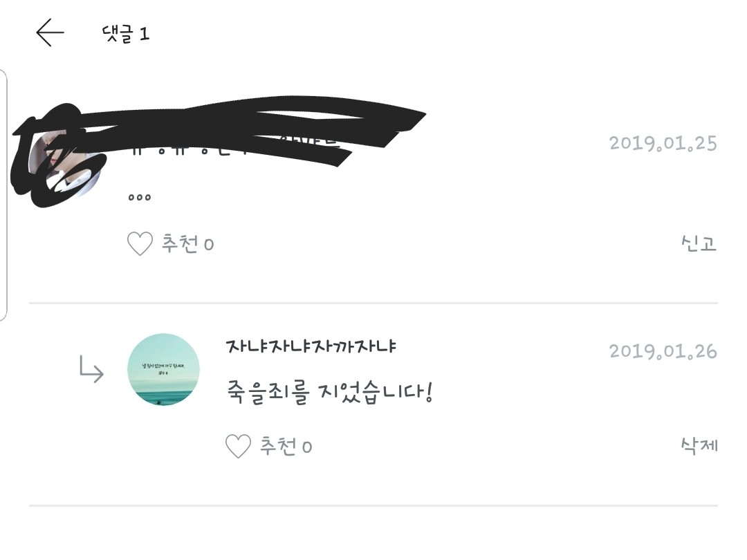Click the 2019.01.26 reply date
747x560 pixels.
(x=663, y=351)
